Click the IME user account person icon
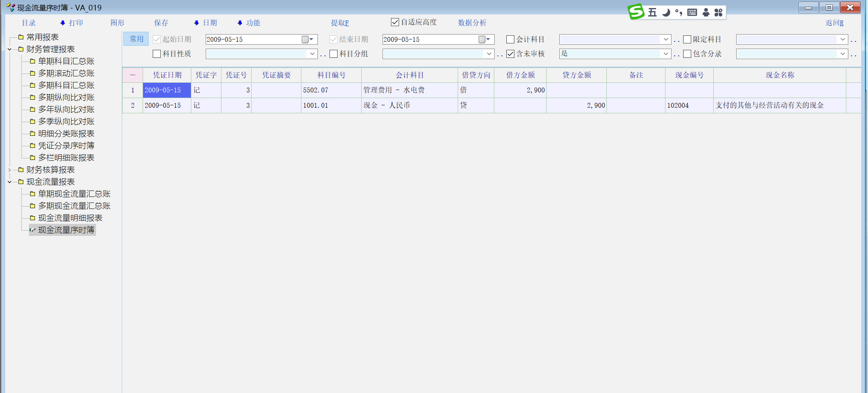The height and width of the screenshot is (393, 868). (706, 12)
